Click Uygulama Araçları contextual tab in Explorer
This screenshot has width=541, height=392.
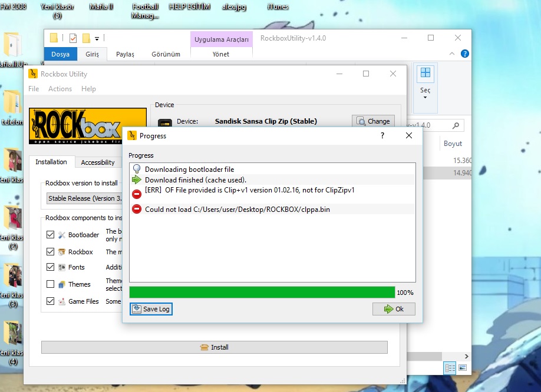point(221,39)
